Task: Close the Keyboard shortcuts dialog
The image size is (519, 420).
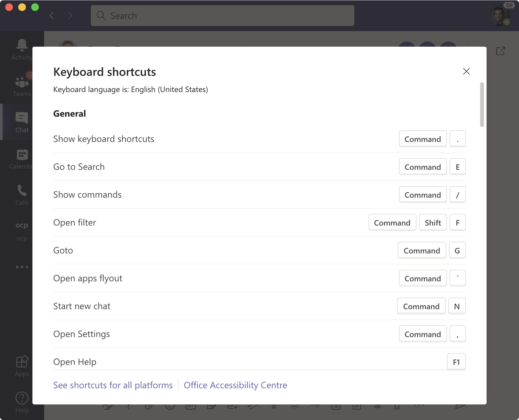Action: (466, 71)
